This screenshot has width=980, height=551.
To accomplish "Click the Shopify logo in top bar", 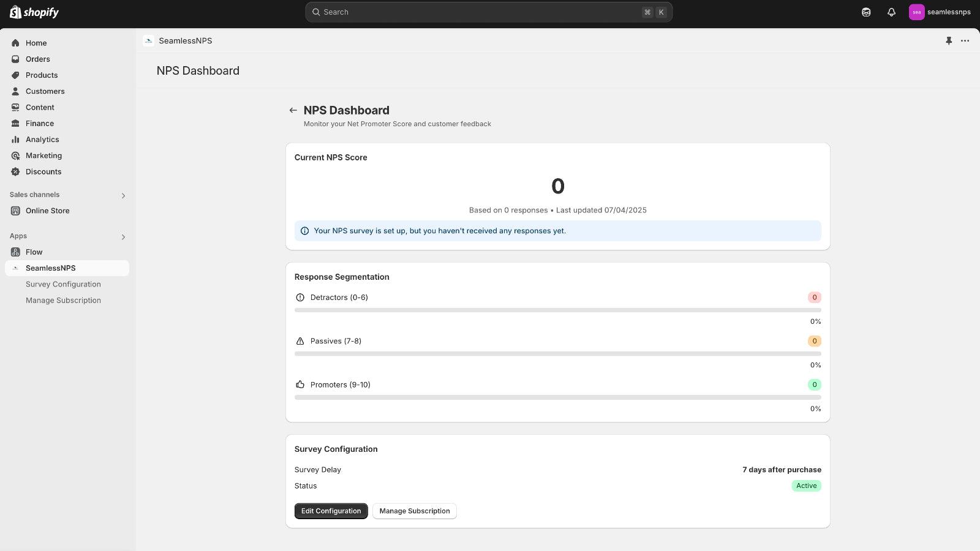I will (34, 12).
